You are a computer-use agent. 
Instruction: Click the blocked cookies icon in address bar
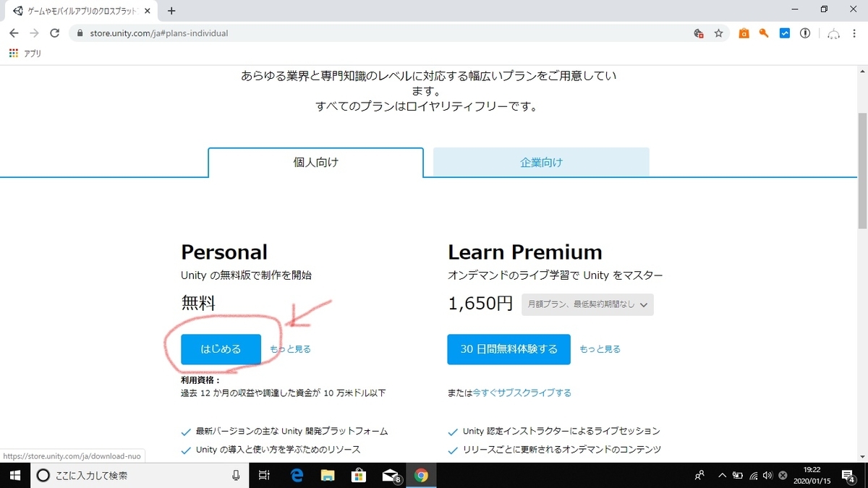coord(698,33)
